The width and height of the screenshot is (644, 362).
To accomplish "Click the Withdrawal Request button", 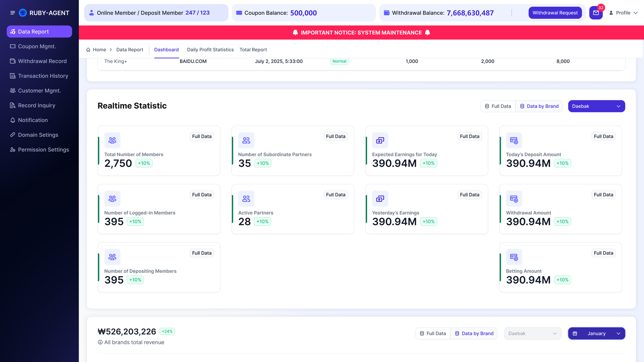I will [x=555, y=13].
